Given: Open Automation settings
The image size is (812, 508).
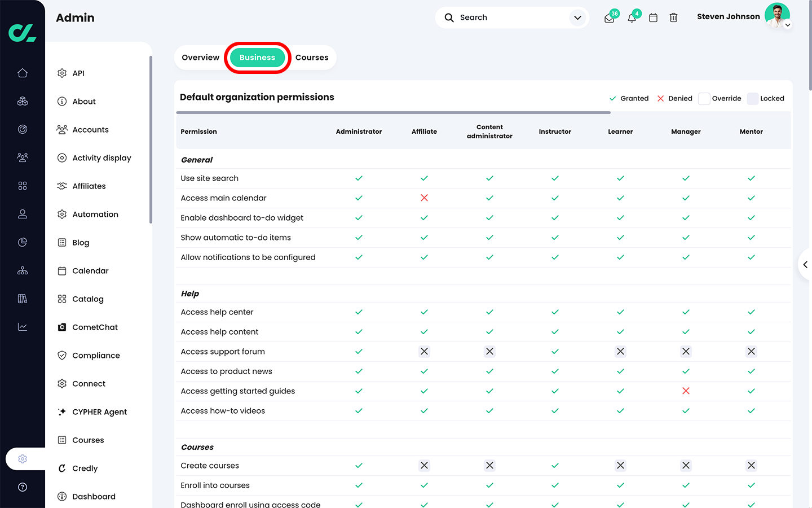Looking at the screenshot, I should pyautogui.click(x=95, y=214).
